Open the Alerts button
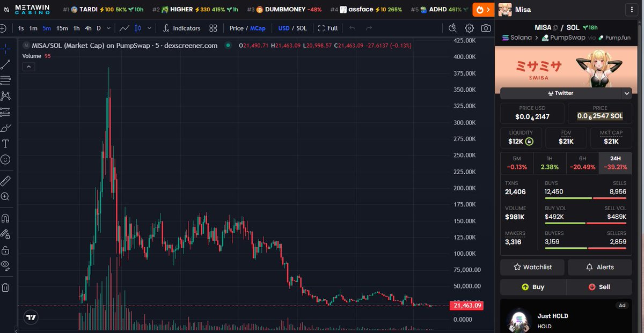Viewport: 644px width, 333px height. tap(600, 267)
